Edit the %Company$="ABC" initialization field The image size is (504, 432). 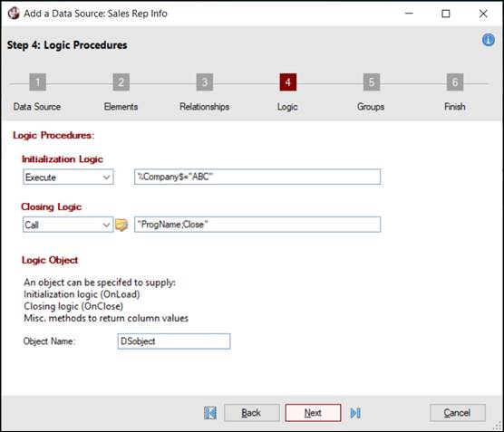click(x=257, y=177)
